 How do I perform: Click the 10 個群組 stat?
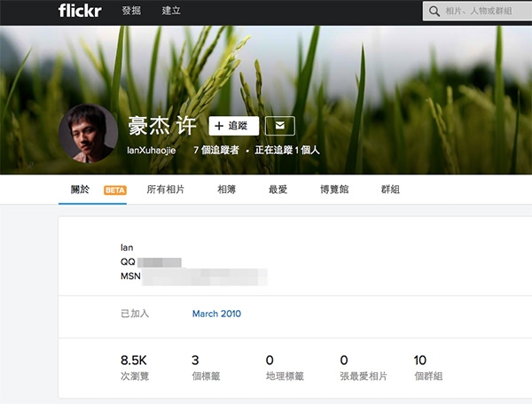point(428,368)
